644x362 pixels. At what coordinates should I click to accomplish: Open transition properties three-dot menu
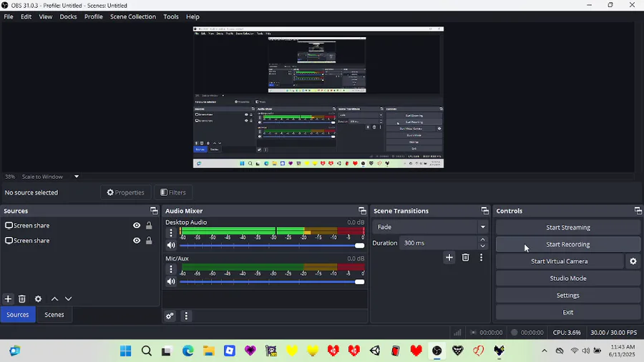(482, 258)
